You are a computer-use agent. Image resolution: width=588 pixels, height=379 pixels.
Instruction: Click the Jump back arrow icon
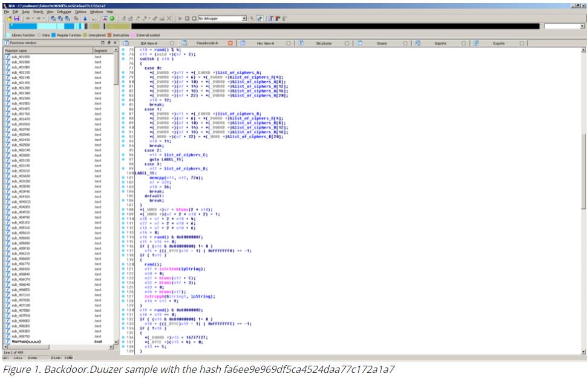(28, 18)
